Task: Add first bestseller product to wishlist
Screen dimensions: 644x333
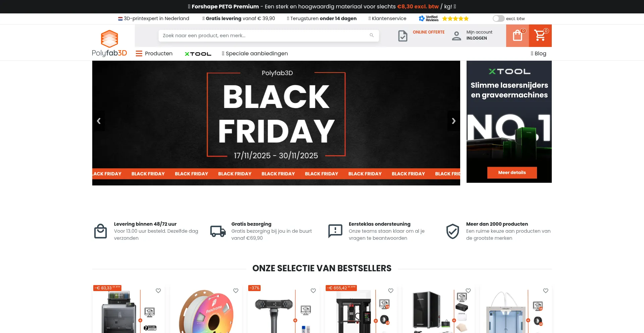Action: click(158, 291)
